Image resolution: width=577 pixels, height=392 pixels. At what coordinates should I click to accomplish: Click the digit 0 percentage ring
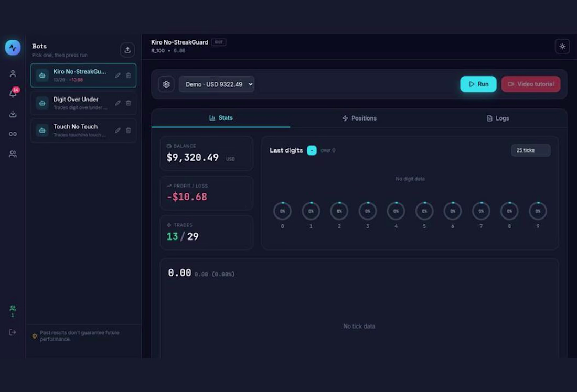coord(282,211)
